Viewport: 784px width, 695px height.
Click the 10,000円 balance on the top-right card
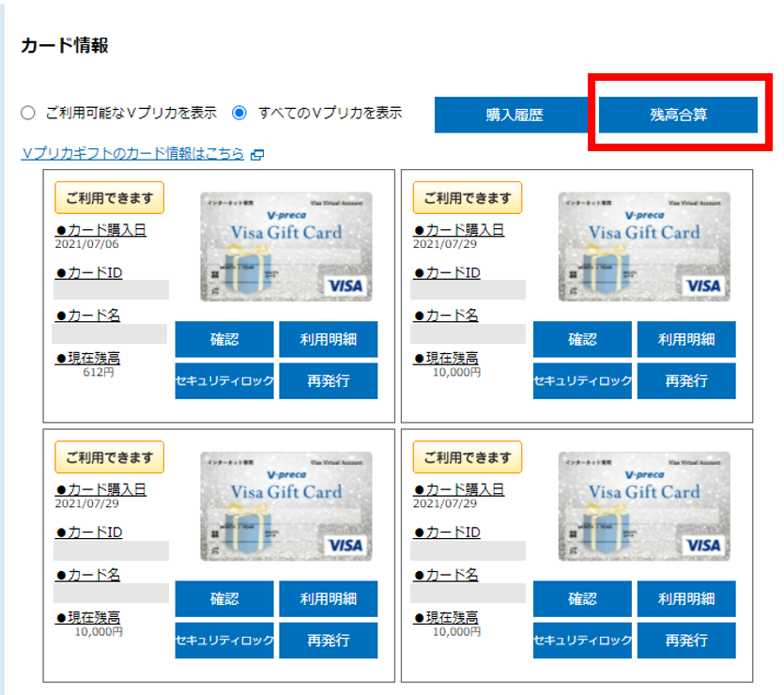coord(456,372)
